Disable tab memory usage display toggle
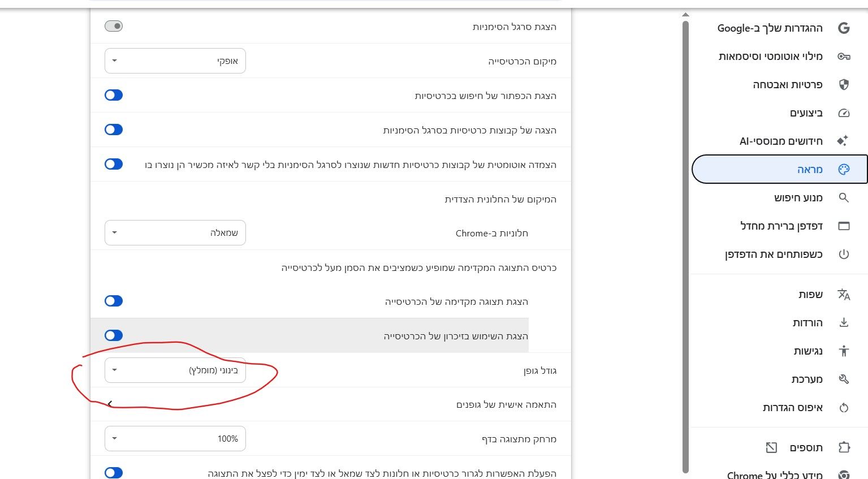The height and width of the screenshot is (479, 868). 114,335
